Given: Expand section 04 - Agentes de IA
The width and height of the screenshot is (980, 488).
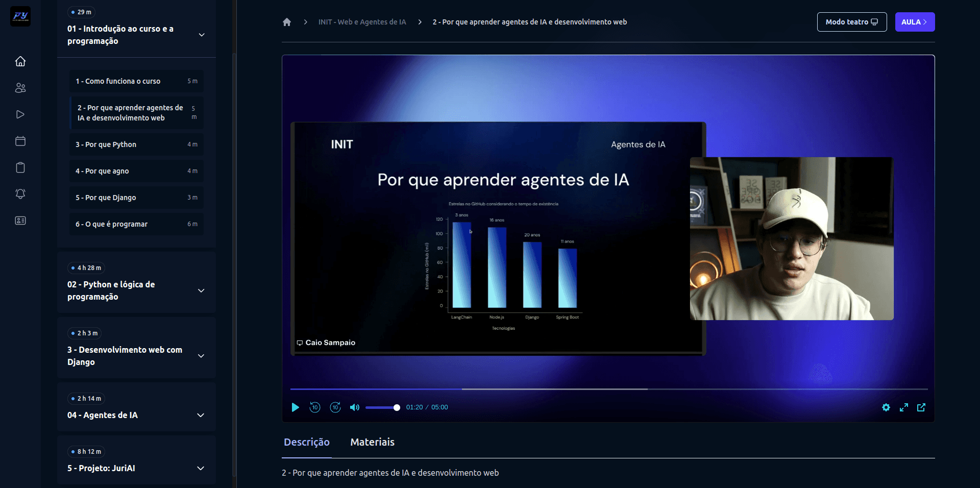Looking at the screenshot, I should 200,416.
